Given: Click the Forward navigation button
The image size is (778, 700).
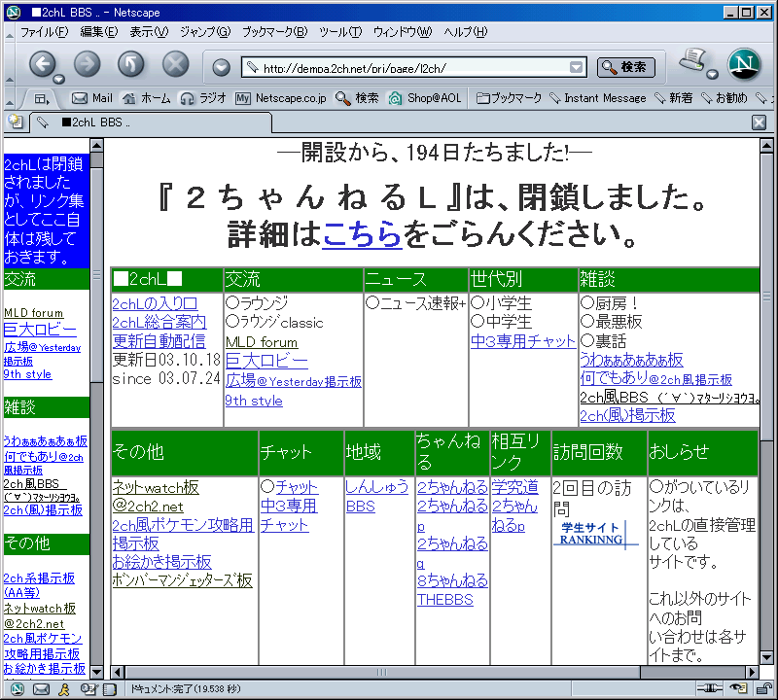Looking at the screenshot, I should tap(88, 64).
